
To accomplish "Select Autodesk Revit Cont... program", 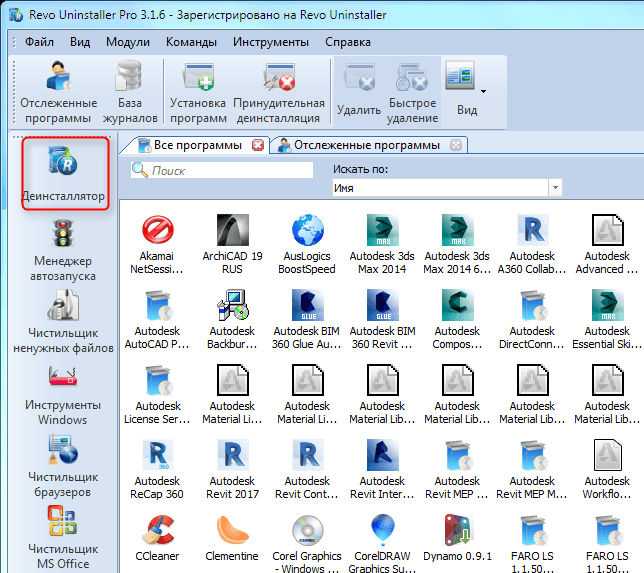I will (x=307, y=470).
